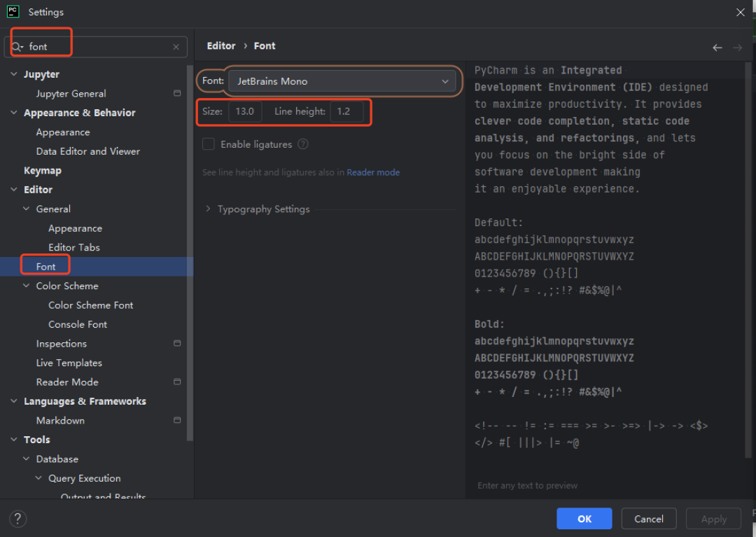This screenshot has width=756, height=537.
Task: Open Data Editor and Viewer page
Action: [x=87, y=151]
